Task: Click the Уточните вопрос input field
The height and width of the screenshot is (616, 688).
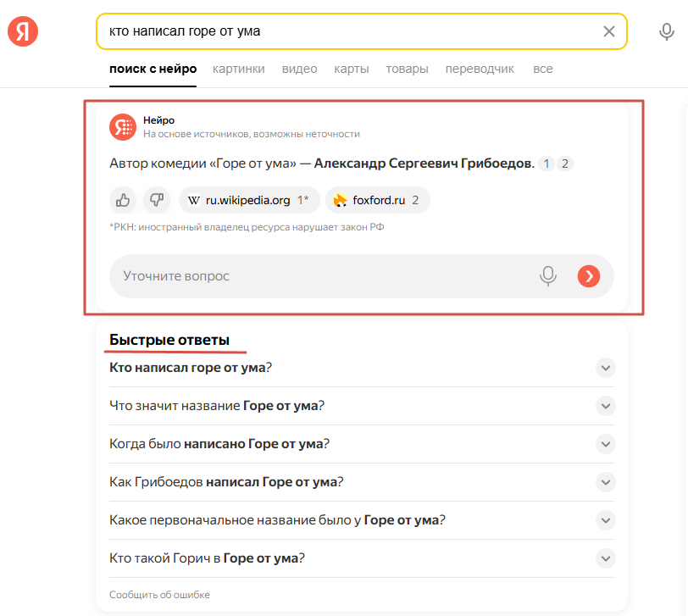Action: click(322, 276)
